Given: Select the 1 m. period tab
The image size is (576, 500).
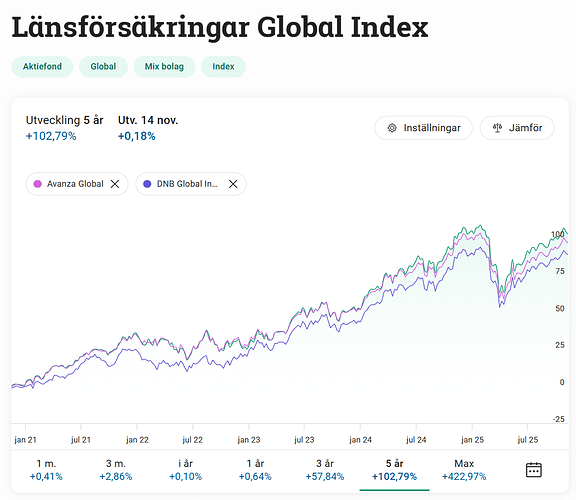Looking at the screenshot, I should pyautogui.click(x=46, y=470).
